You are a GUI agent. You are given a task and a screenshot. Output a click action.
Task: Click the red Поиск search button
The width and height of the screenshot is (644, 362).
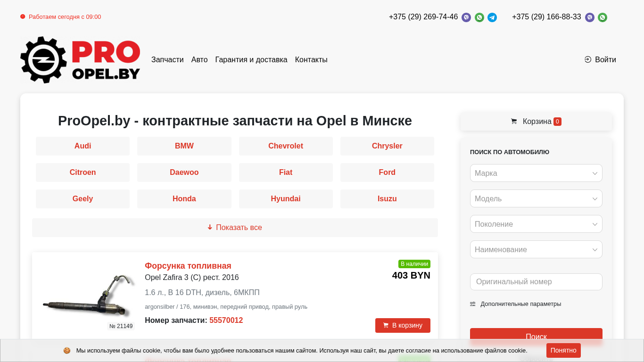pyautogui.click(x=536, y=337)
